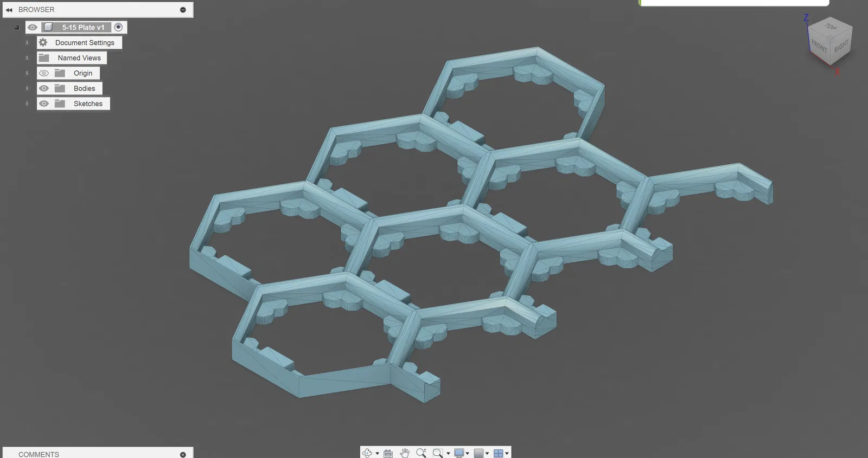
Task: Select the 5-15 Plate v1 label
Action: 83,27
